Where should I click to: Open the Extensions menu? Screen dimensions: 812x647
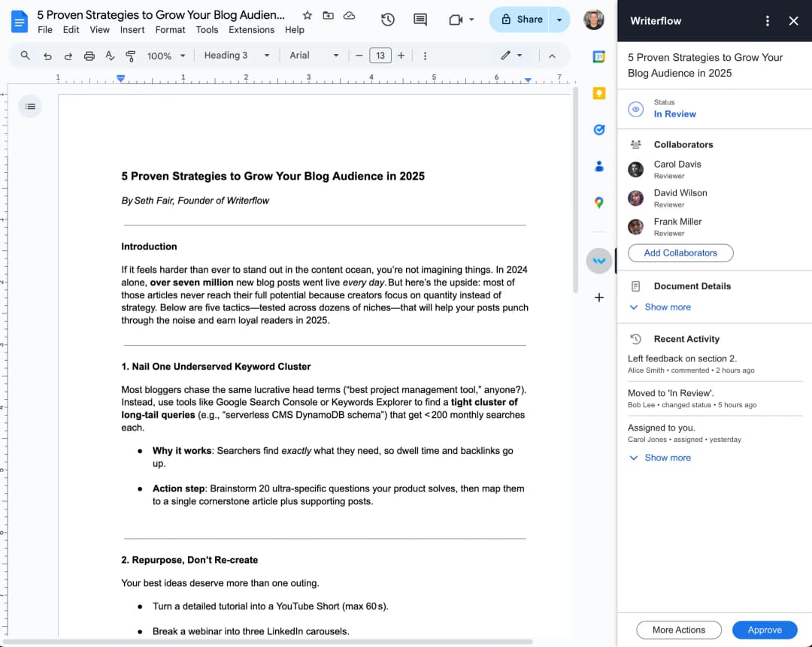tap(251, 29)
